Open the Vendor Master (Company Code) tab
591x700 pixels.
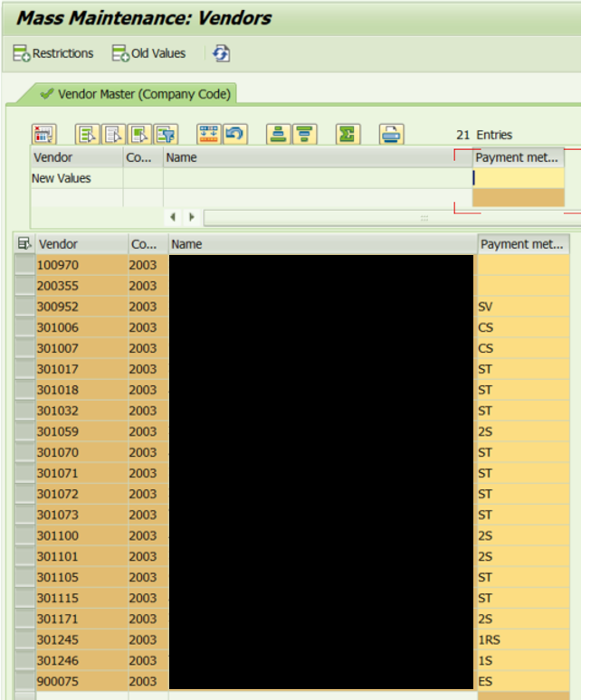[136, 94]
